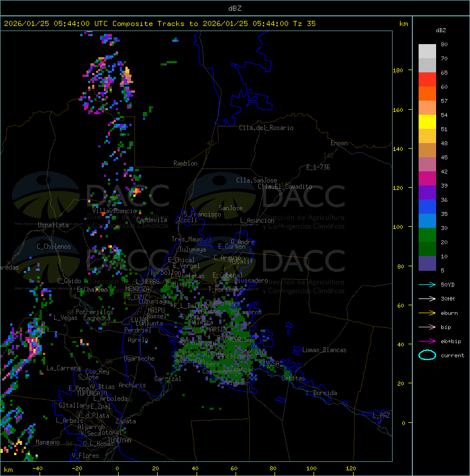Viewport: 470px width, 476px height.
Task: Select the slate 10 dBZ swatch
Action: (x=427, y=263)
